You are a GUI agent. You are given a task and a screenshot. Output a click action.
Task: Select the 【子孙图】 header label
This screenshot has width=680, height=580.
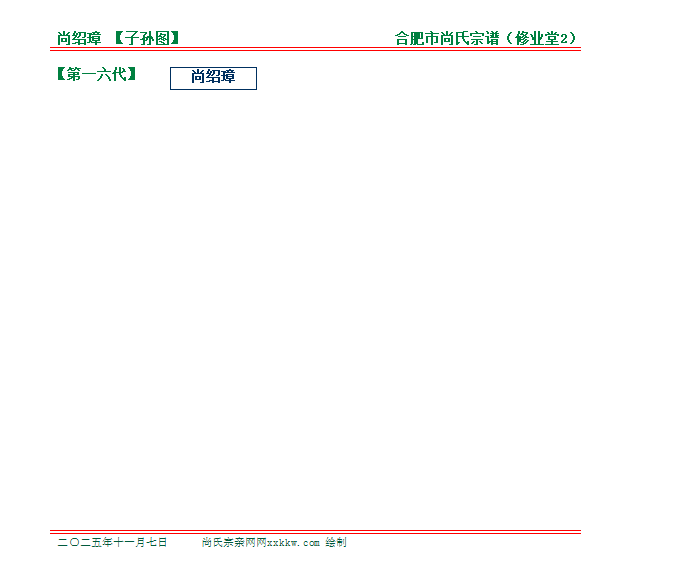coord(146,39)
